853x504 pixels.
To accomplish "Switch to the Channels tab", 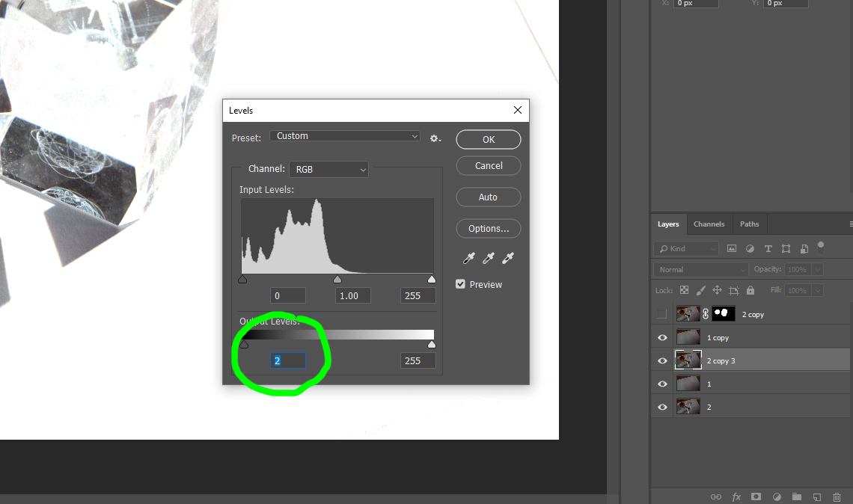I will tap(709, 224).
